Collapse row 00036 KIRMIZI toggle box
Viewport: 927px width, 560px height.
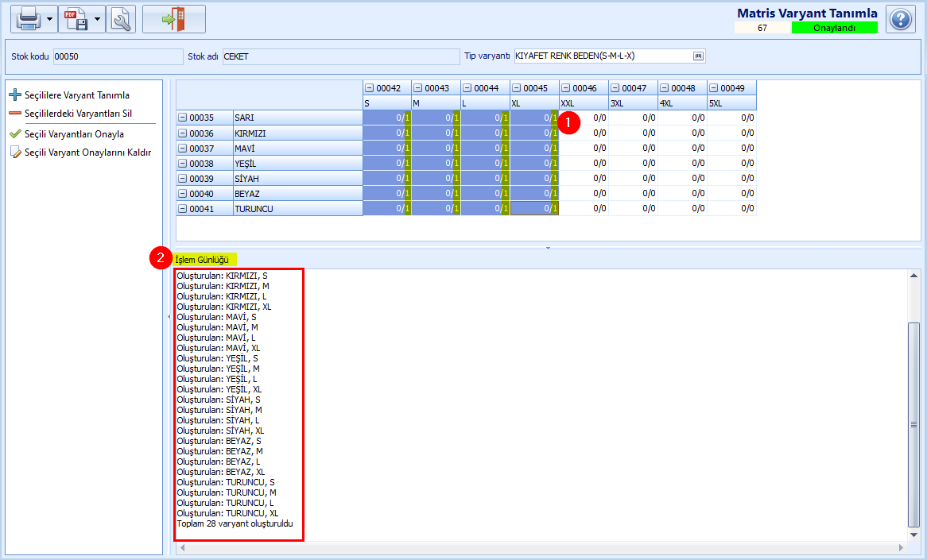tap(183, 133)
